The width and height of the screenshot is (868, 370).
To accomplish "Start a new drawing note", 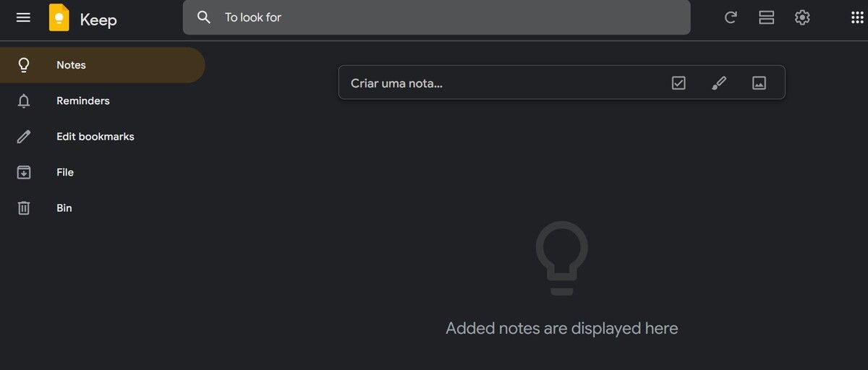I will click(718, 83).
